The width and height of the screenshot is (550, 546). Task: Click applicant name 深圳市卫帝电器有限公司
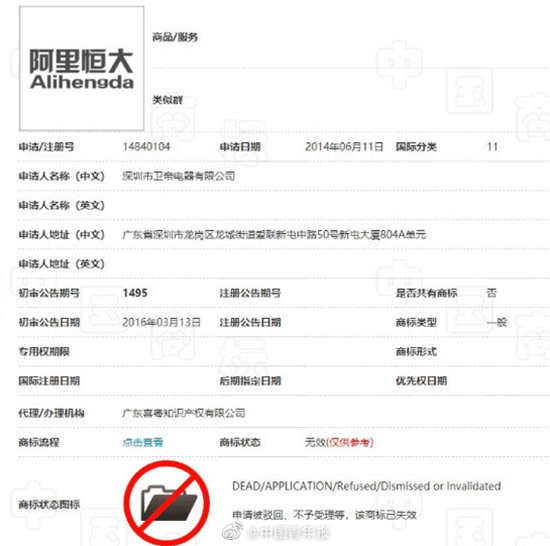point(179,176)
